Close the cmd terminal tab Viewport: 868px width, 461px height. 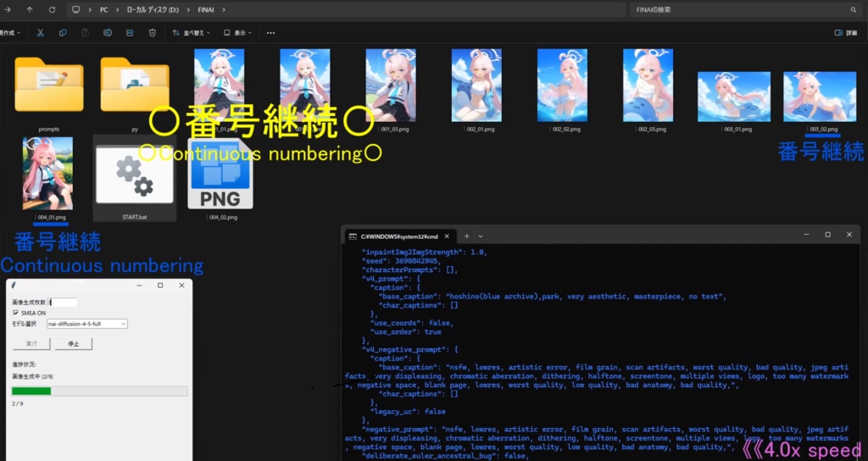[x=447, y=236]
